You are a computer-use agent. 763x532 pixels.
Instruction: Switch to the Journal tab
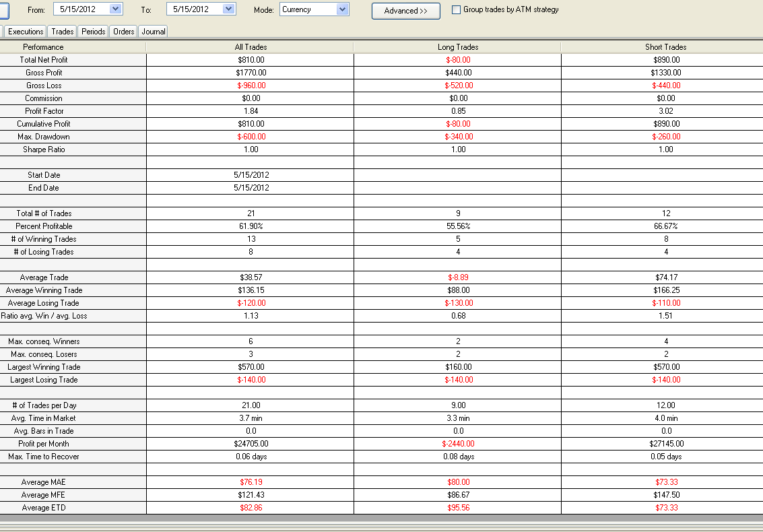[x=154, y=32]
